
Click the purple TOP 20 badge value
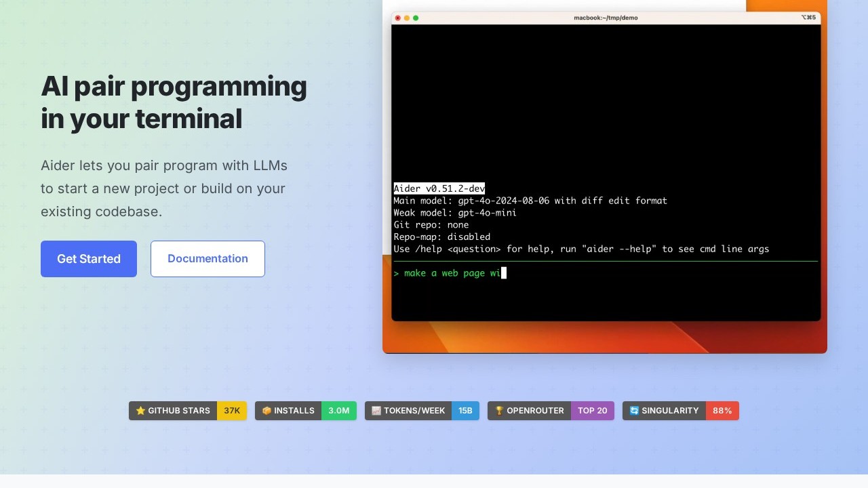592,411
